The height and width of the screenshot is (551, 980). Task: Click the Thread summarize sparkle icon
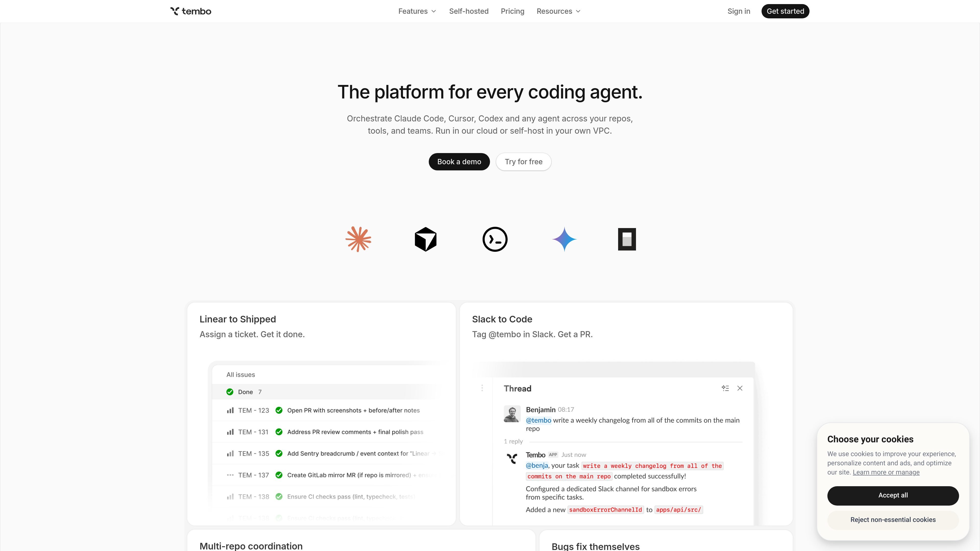coord(725,388)
